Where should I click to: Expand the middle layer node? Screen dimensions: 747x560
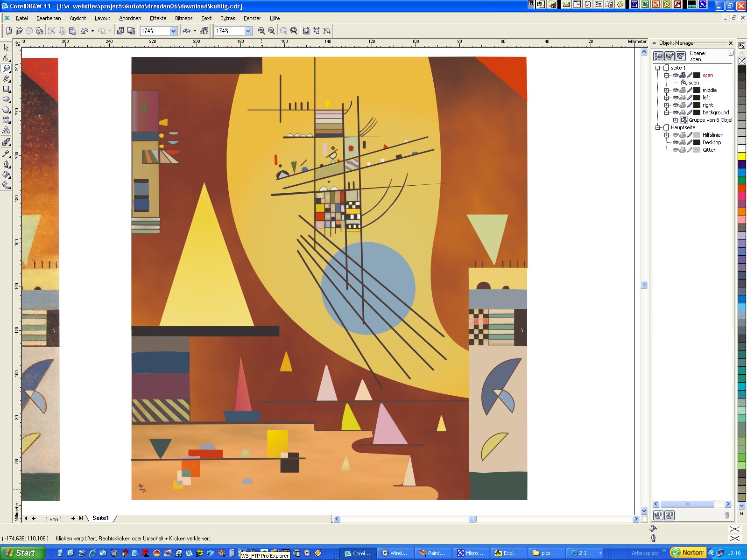point(667,90)
